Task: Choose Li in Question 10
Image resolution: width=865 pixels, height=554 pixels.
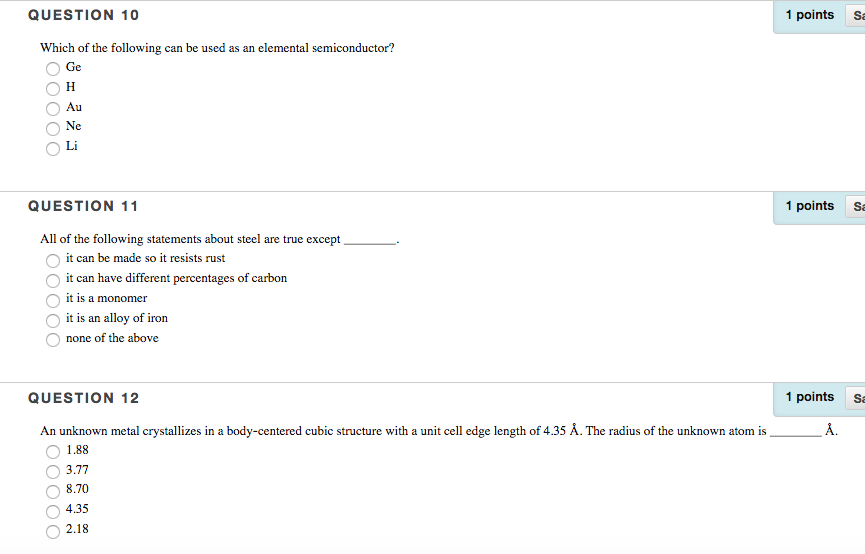Action: click(x=53, y=148)
